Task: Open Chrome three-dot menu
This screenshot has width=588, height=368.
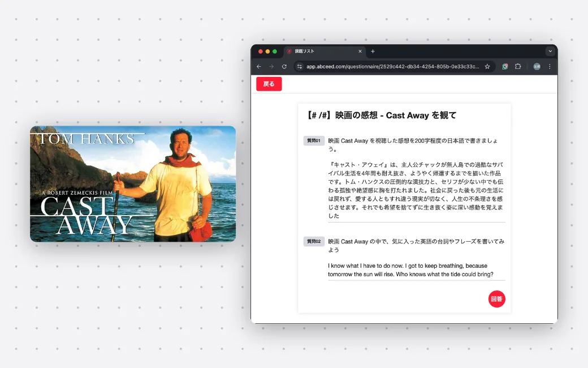Action: point(550,66)
